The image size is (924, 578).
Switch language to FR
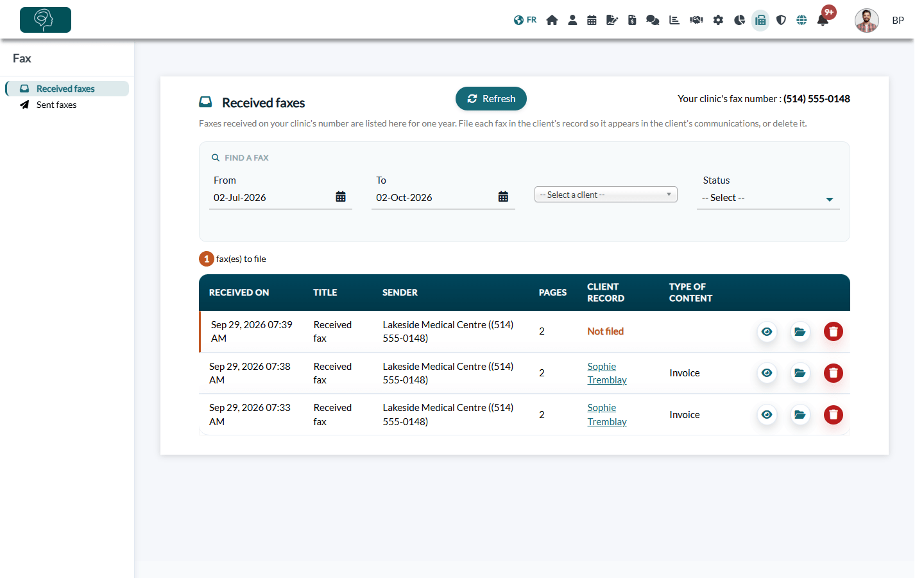(525, 20)
